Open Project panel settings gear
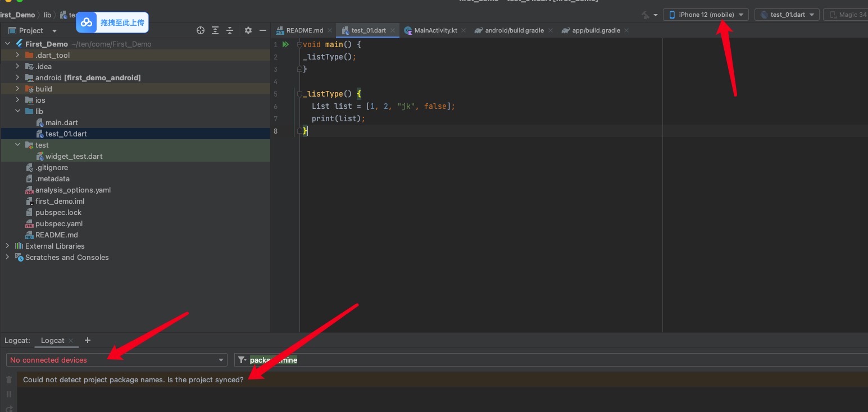The width and height of the screenshot is (868, 412). coord(248,30)
